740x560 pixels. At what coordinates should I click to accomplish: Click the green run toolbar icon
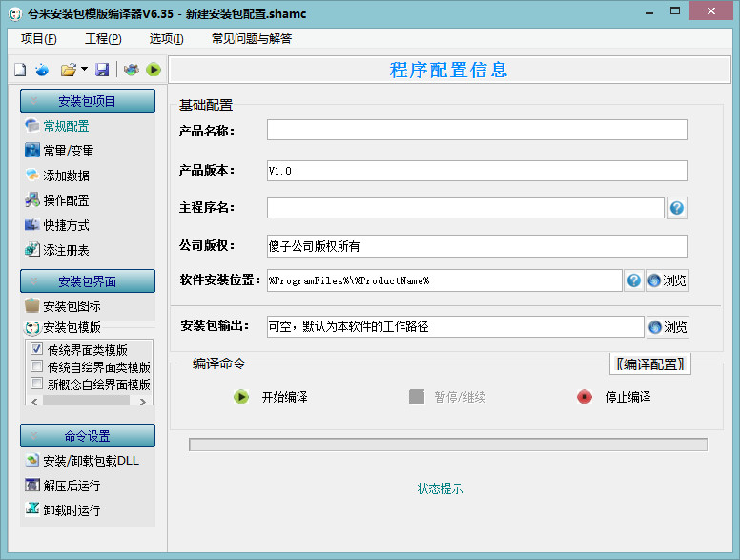[154, 70]
